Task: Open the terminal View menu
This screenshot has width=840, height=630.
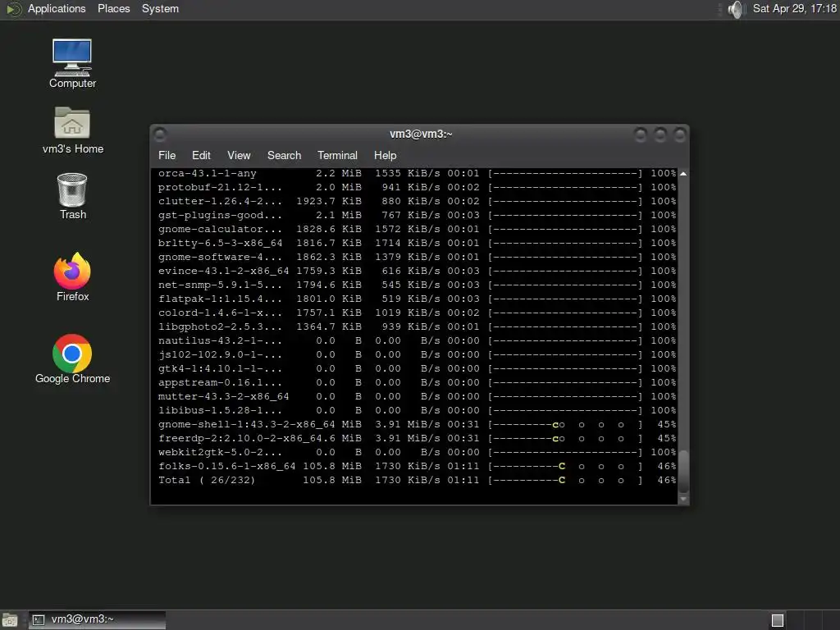Action: pyautogui.click(x=239, y=155)
